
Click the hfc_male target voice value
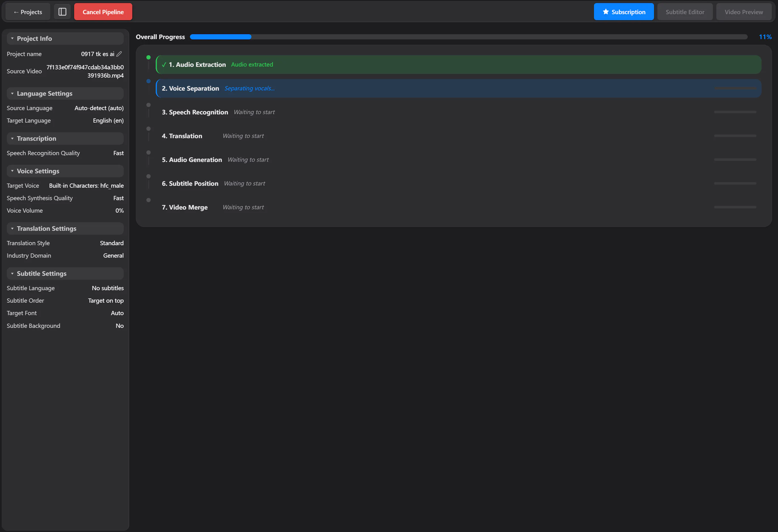86,185
